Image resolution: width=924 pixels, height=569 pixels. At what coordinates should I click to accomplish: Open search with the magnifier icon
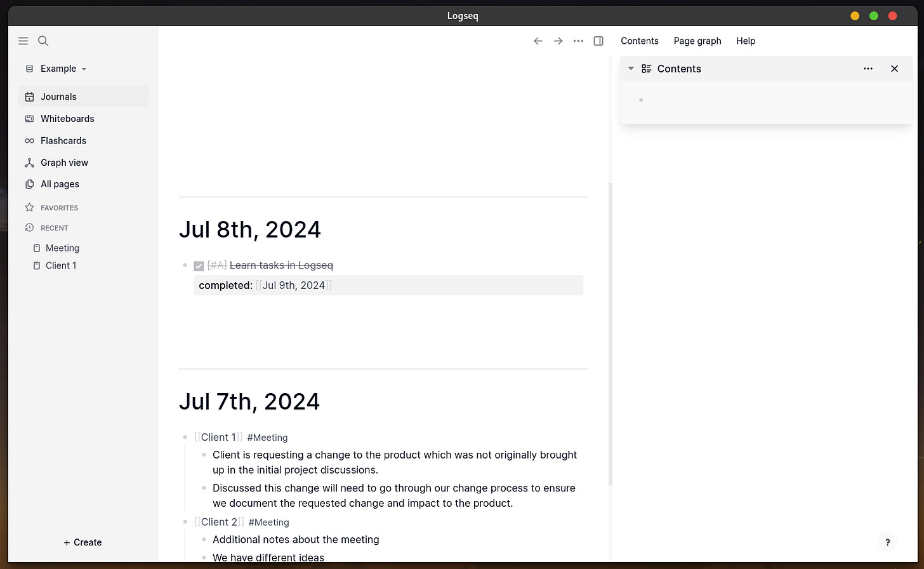(43, 41)
